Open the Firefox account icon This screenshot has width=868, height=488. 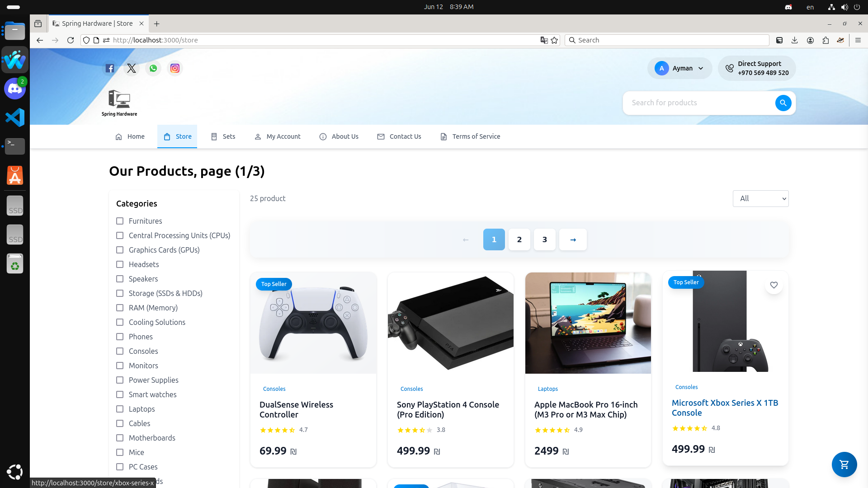tap(810, 40)
